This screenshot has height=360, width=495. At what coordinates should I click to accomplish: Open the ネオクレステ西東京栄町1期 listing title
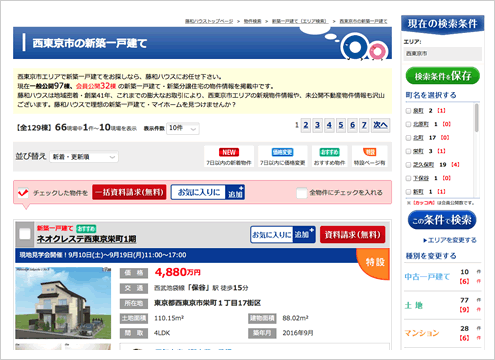(86, 239)
